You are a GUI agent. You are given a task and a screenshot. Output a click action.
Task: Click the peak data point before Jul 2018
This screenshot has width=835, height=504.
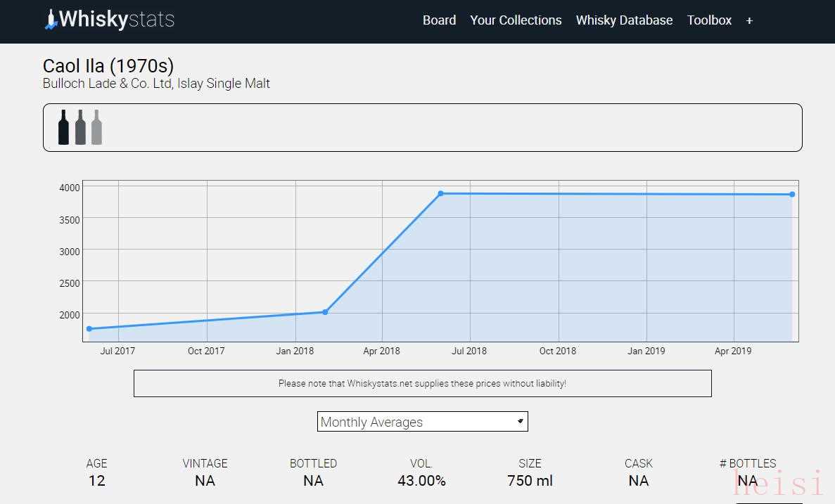[440, 193]
